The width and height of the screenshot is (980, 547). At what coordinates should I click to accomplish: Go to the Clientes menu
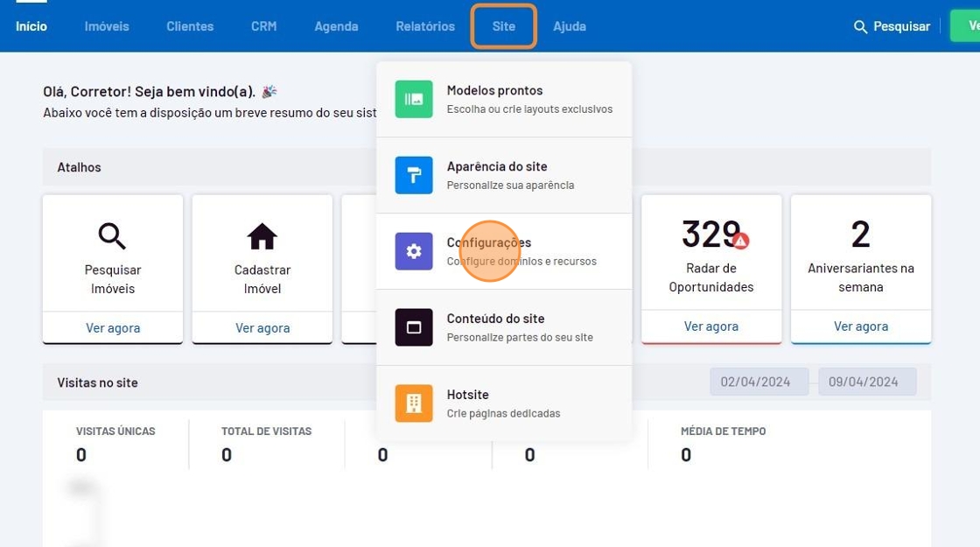tap(190, 26)
